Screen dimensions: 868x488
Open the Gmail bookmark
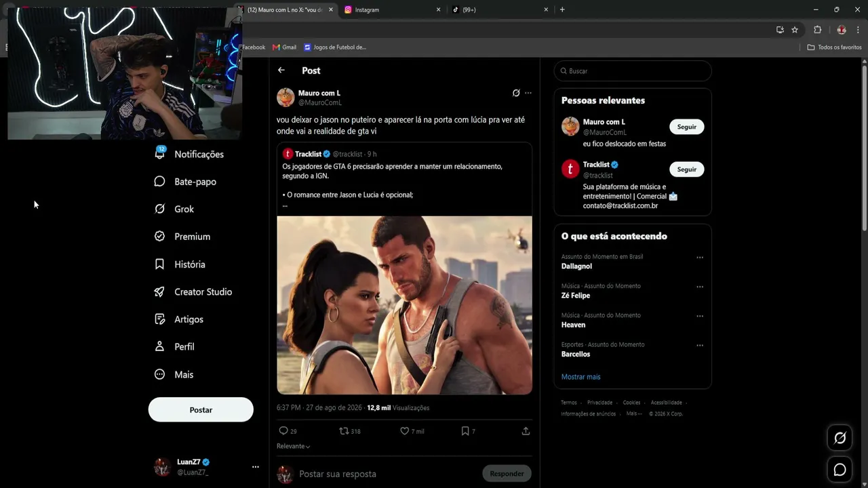tap(285, 47)
